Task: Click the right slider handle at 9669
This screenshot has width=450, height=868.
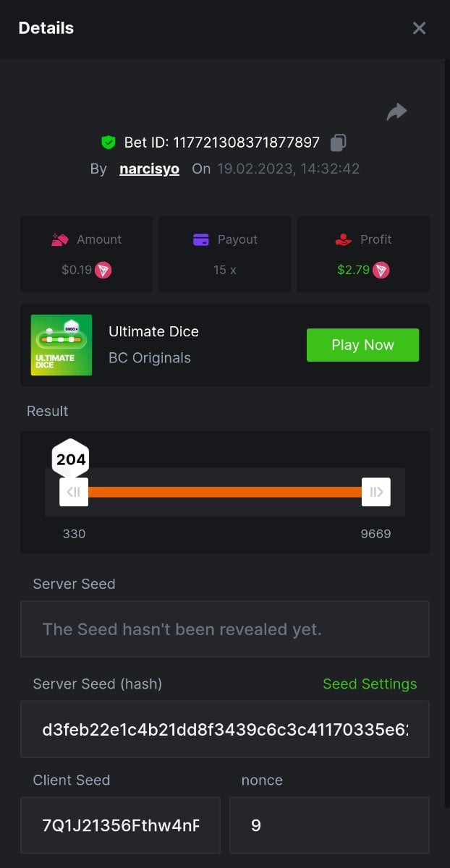Action: pyautogui.click(x=375, y=492)
